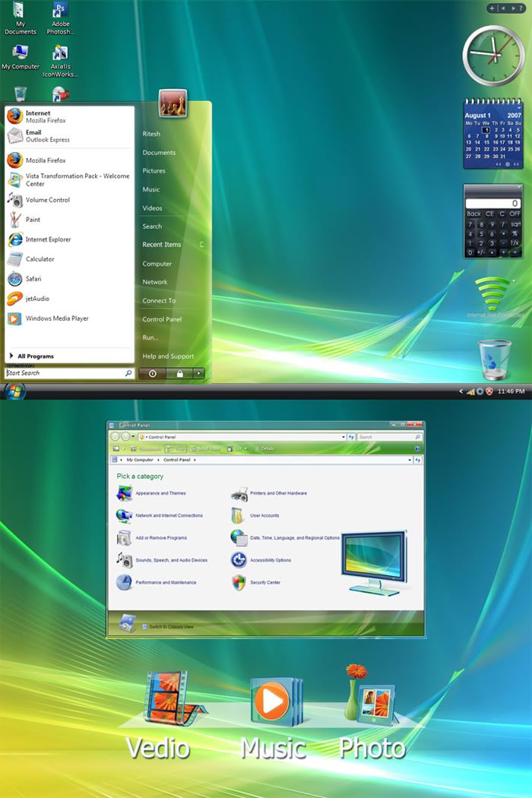Open Control Panel address bar dropdown

coord(343,437)
